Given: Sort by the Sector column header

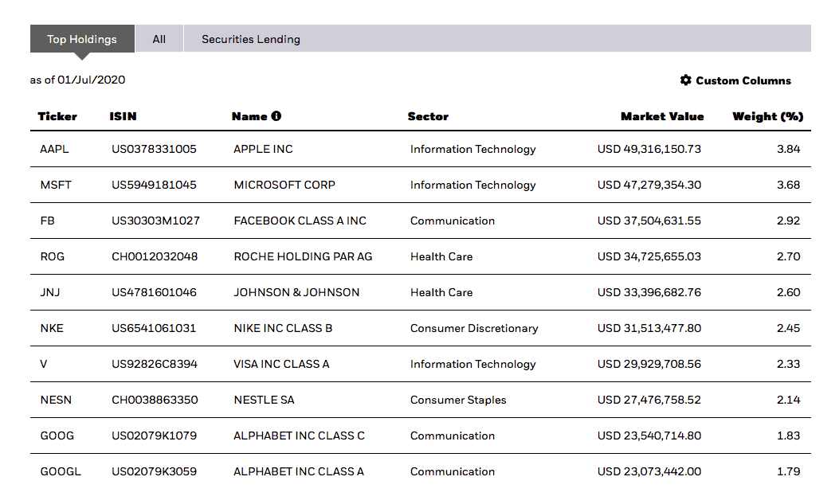Looking at the screenshot, I should click(x=428, y=116).
